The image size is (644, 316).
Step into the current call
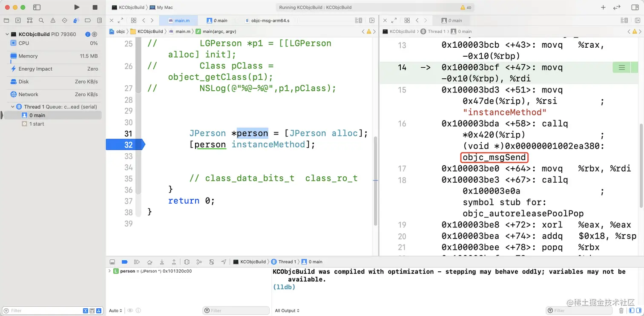(162, 262)
